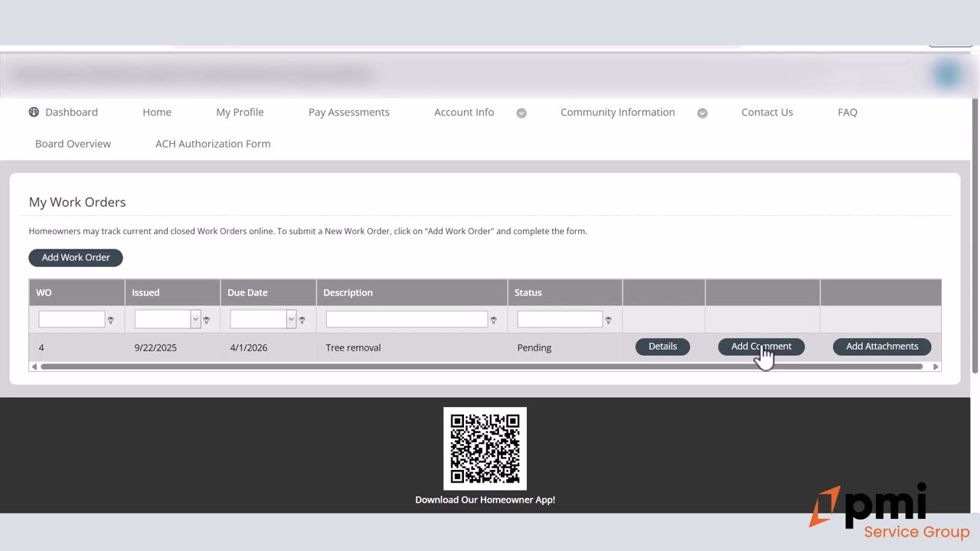Open the Due Date column filter icon
The image size is (980, 551).
coord(302,320)
